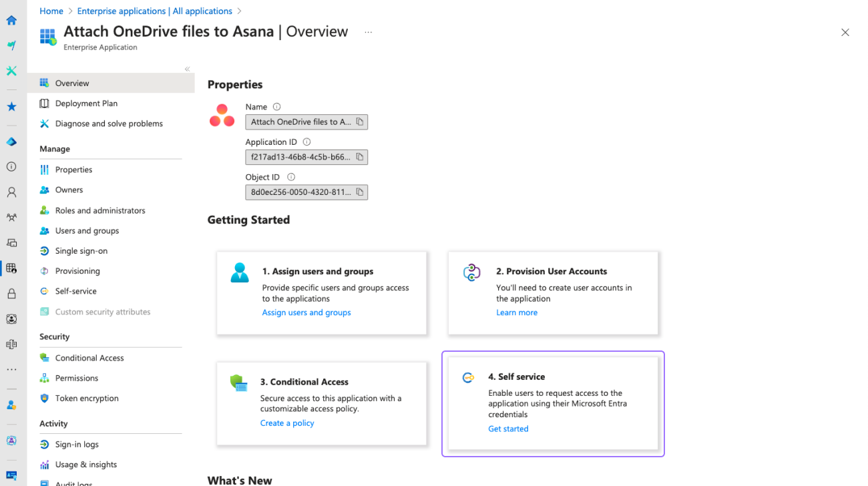Viewport: 868px width, 486px height.
Task: Collapse the left navigation menu
Action: coord(187,69)
